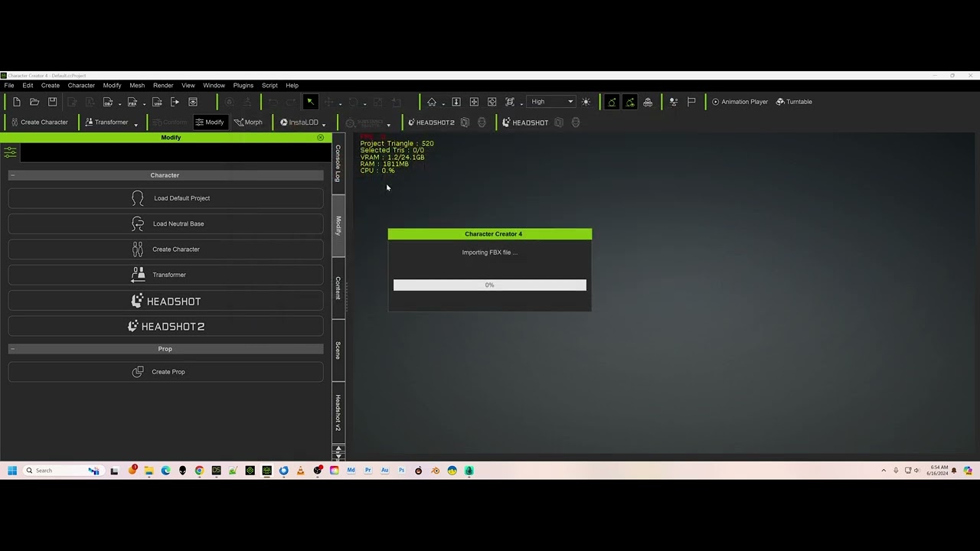Toggle the Modify mode button in toolbar
980x551 pixels.
point(209,122)
